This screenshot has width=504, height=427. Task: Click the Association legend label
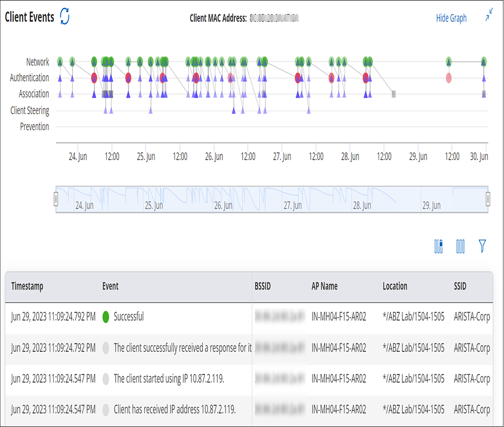point(34,94)
